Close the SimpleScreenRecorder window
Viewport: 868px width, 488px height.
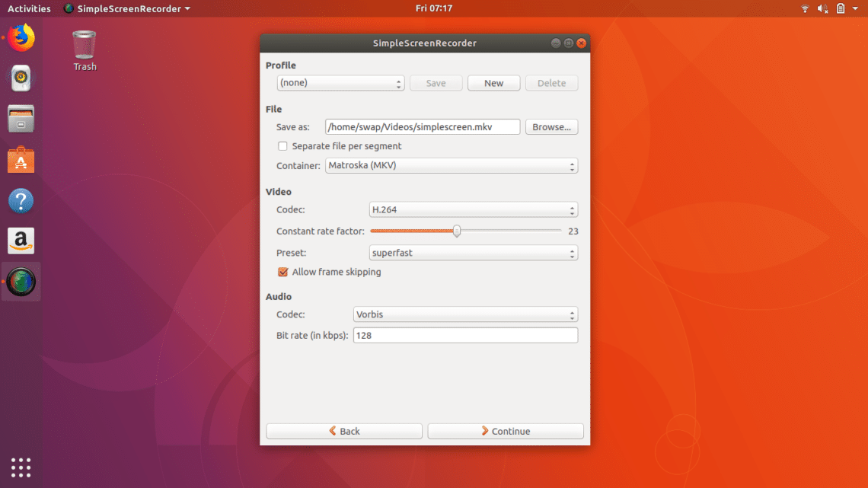click(x=581, y=43)
